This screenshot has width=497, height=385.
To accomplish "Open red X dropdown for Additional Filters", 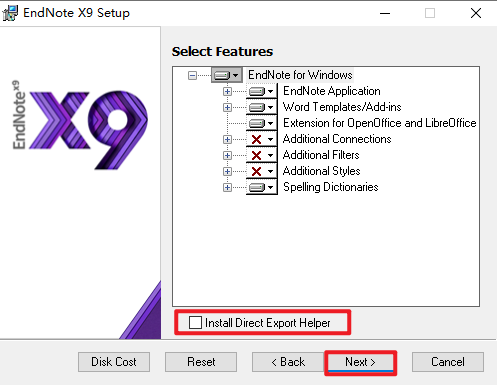I will tap(262, 155).
